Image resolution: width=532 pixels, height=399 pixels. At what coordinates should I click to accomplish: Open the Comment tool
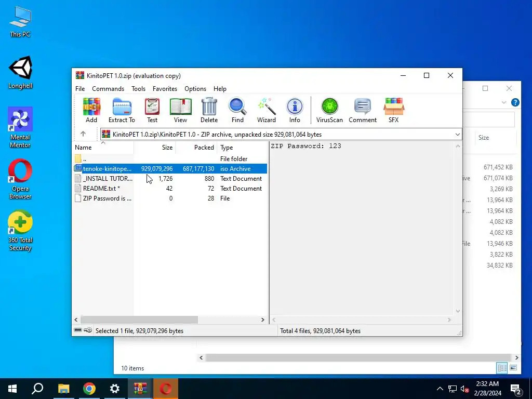(x=363, y=110)
